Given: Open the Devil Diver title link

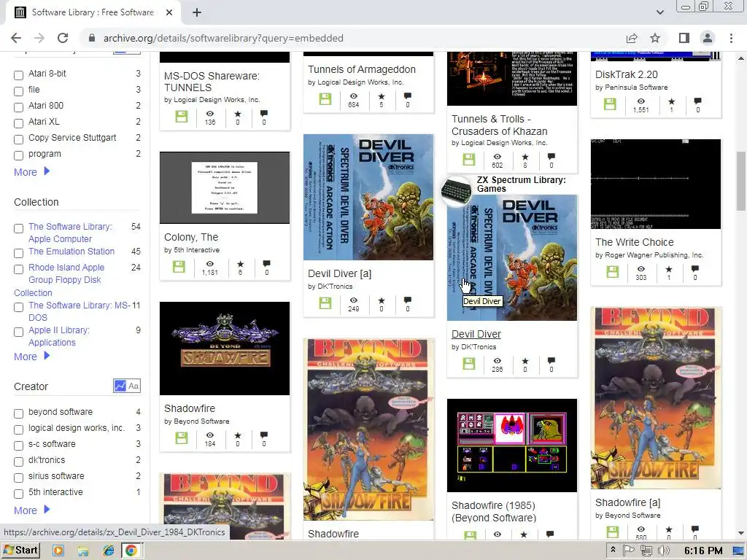Looking at the screenshot, I should point(476,334).
